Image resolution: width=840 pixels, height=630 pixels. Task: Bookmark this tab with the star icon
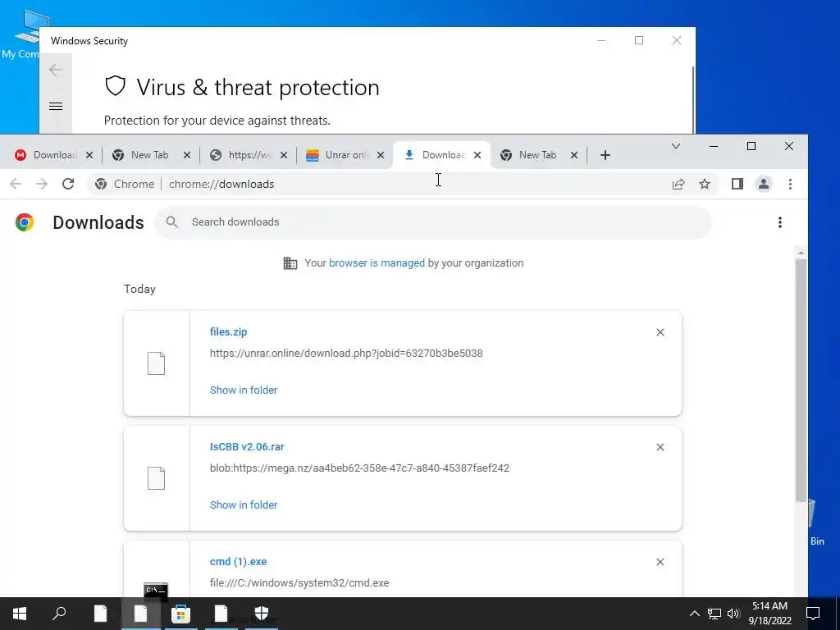pos(705,184)
